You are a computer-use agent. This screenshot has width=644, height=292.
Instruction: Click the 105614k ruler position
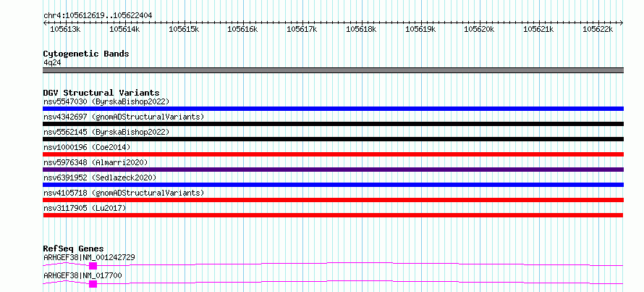tap(125, 29)
